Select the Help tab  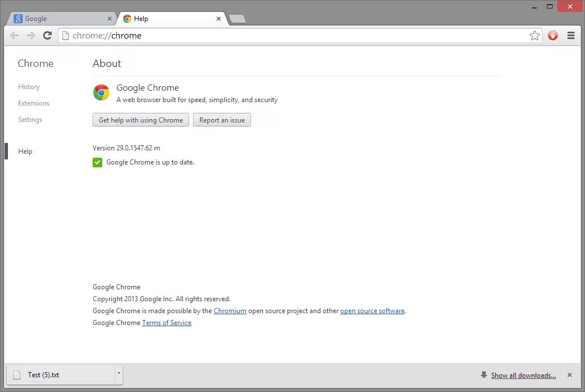[172, 19]
